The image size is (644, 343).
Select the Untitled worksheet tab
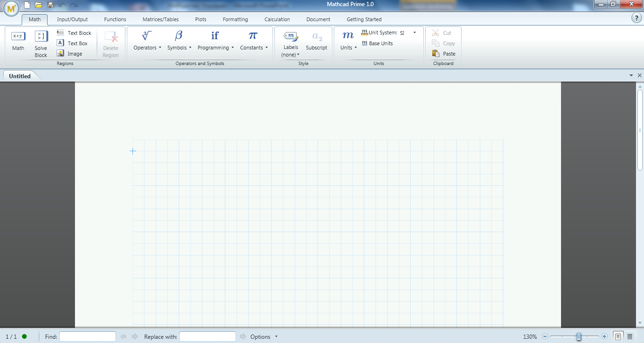20,76
